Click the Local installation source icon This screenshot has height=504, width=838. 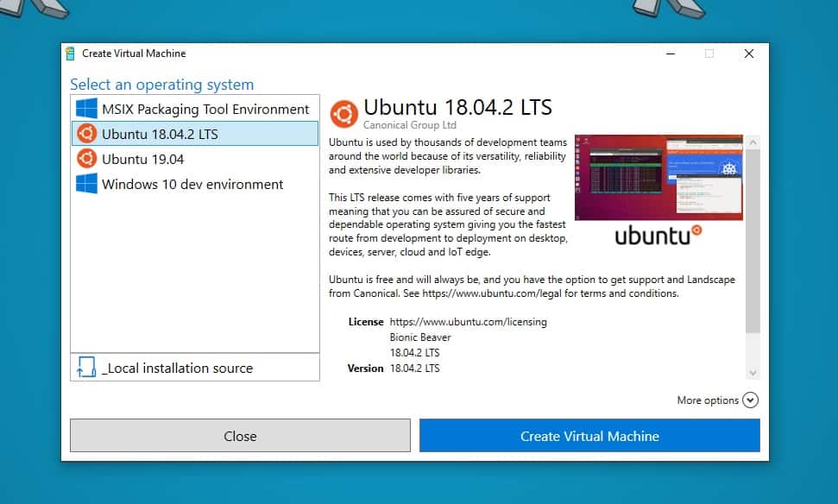click(86, 367)
